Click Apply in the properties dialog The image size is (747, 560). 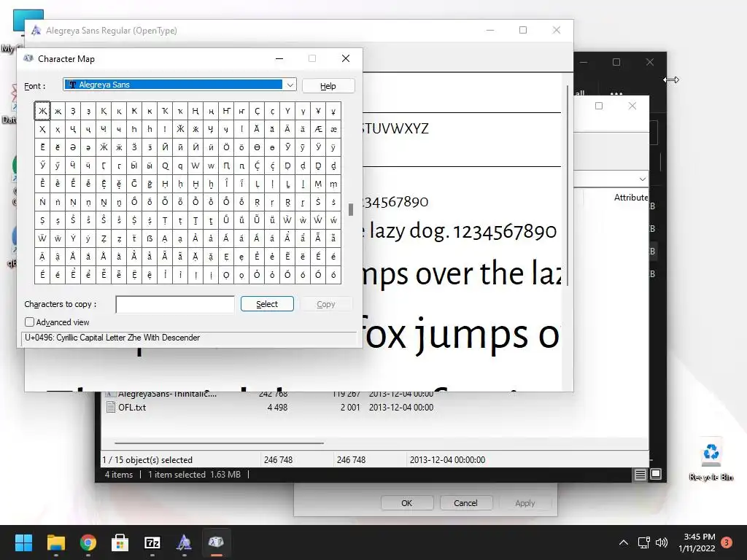pos(525,503)
